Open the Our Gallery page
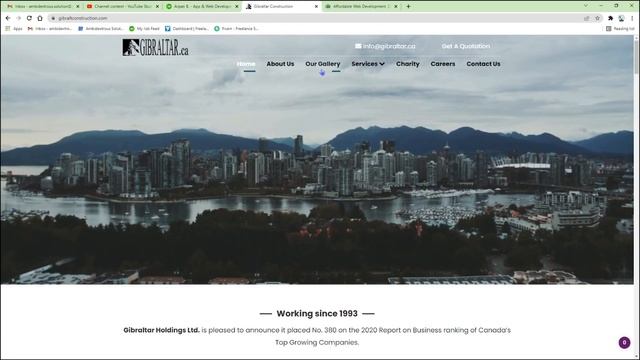This screenshot has width=640, height=360. 322,64
